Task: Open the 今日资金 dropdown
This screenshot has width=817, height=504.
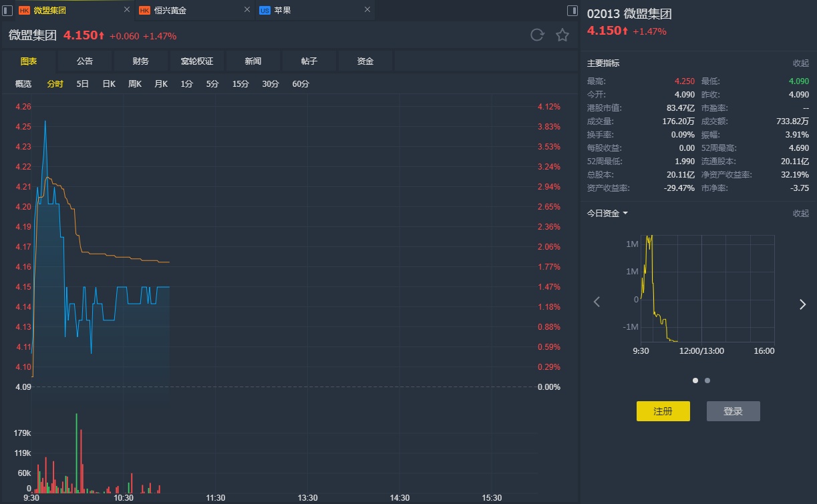Action: pos(608,214)
